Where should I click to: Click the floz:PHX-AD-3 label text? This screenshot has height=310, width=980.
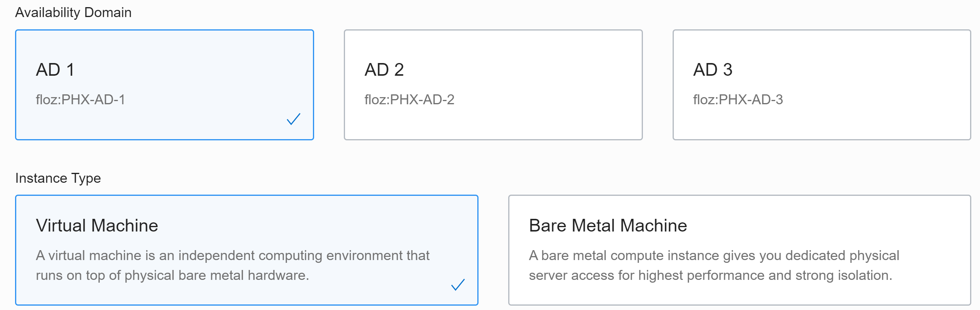[x=738, y=100]
